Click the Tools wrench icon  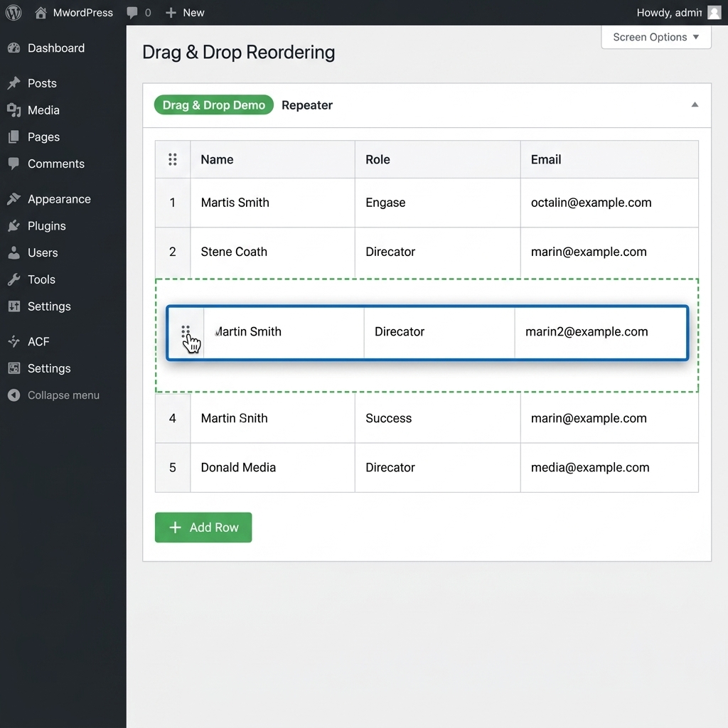click(x=14, y=279)
